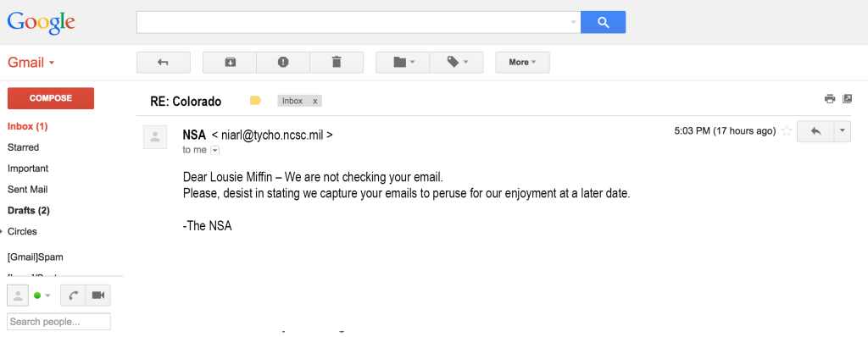Start a video call with camera icon

tap(98, 296)
